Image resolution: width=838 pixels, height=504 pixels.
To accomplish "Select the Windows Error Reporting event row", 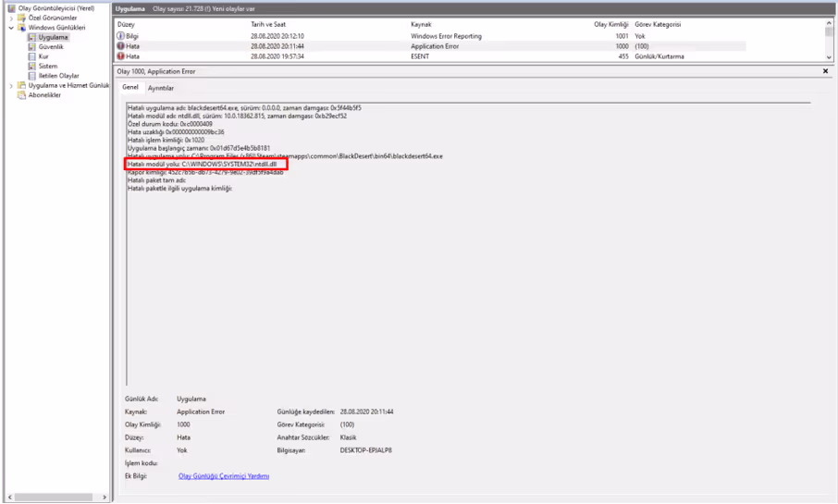I will pyautogui.click(x=430, y=36).
